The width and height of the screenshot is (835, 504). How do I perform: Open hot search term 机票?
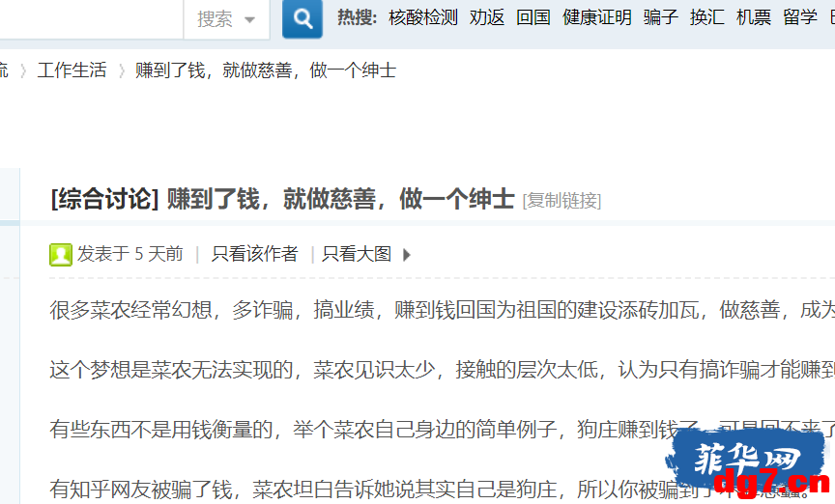pos(754,17)
